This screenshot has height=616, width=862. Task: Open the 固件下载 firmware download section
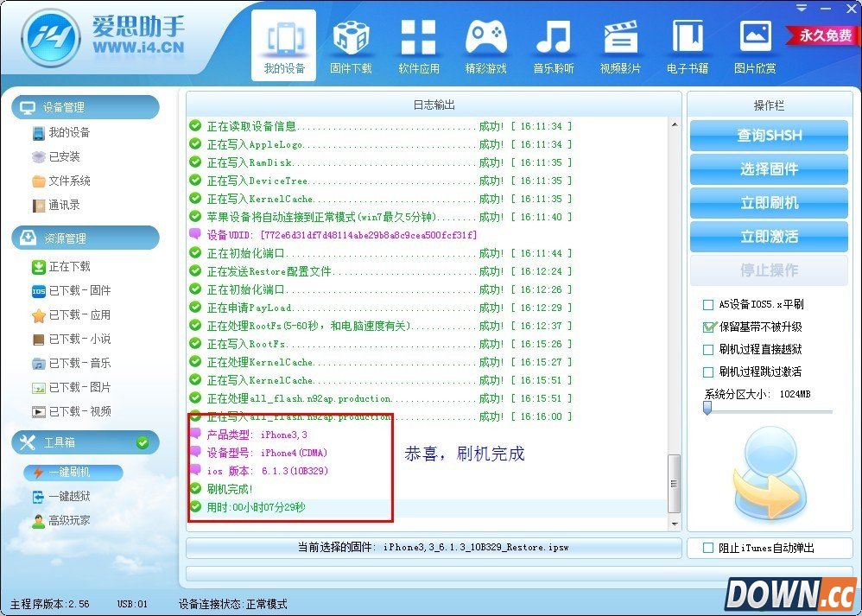point(351,41)
